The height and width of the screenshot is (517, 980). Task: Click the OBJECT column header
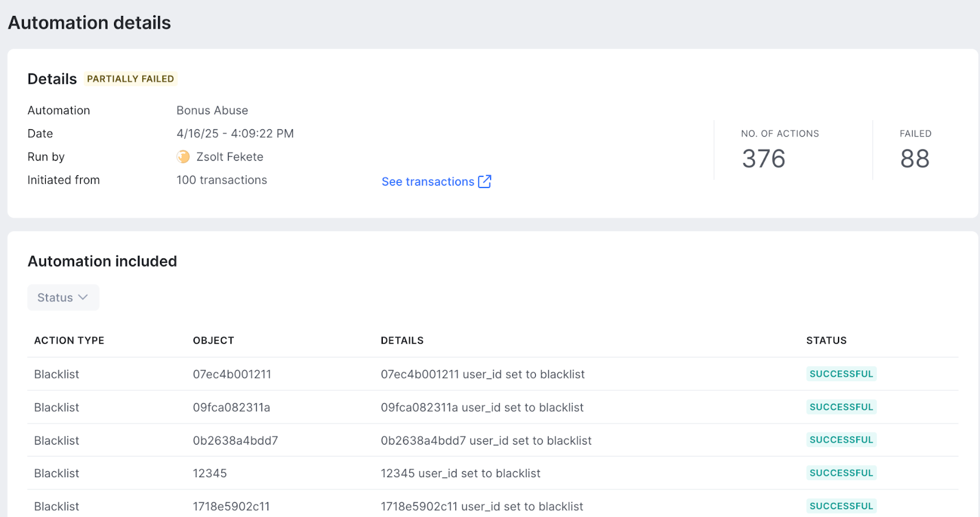213,341
